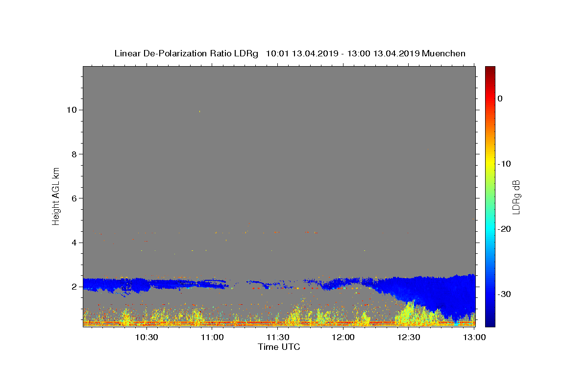Click the yellow-green echo column near 12:30
The image size is (588, 392).
(409, 314)
